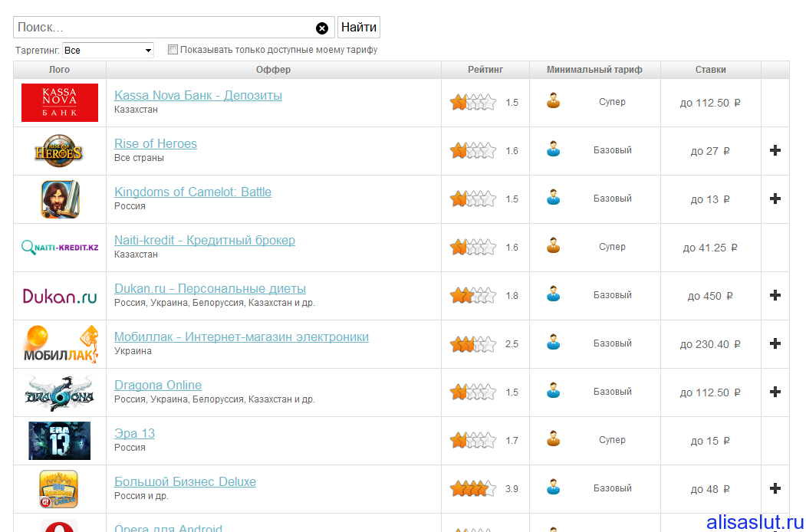Click the Kassa Nova Банк logo
Image resolution: width=806 pixels, height=532 pixels.
(x=60, y=103)
